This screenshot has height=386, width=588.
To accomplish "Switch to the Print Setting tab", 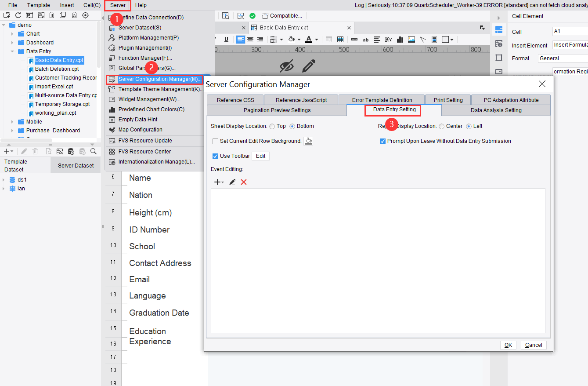I will 447,100.
